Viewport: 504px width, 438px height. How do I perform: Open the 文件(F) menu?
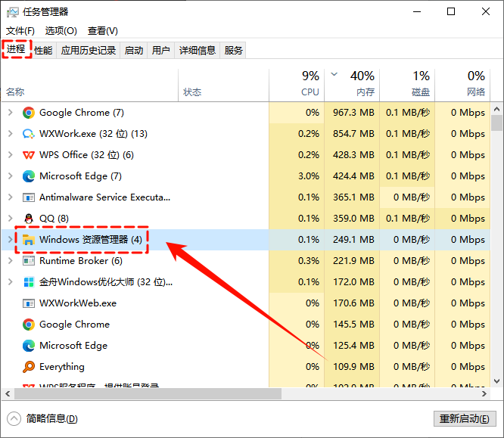[20, 31]
